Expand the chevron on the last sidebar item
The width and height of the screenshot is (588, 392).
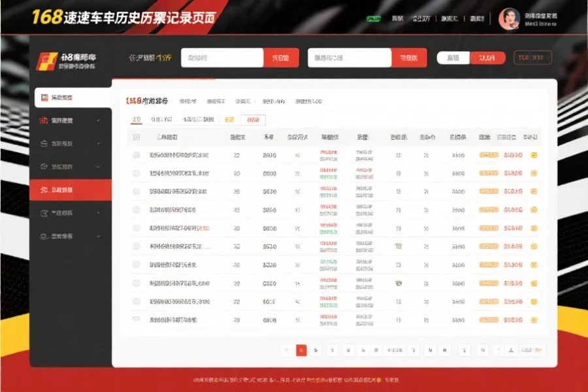tap(98, 237)
